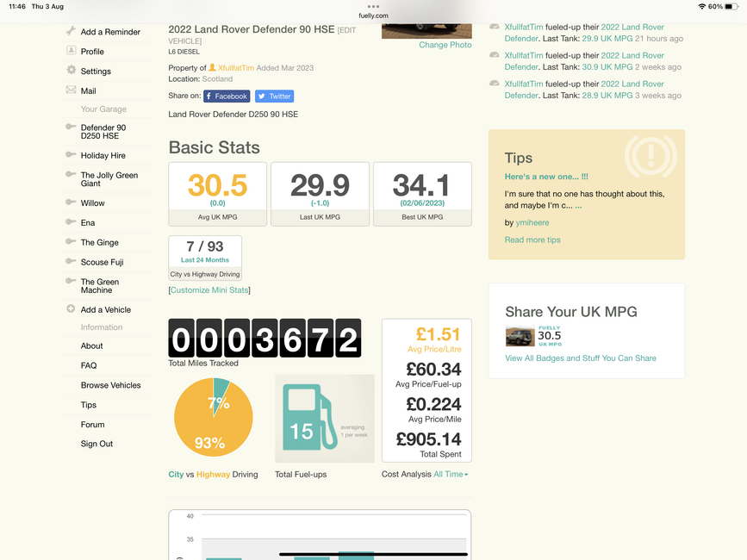Open the Forum link in sidebar
The height and width of the screenshot is (560, 747).
(x=92, y=424)
